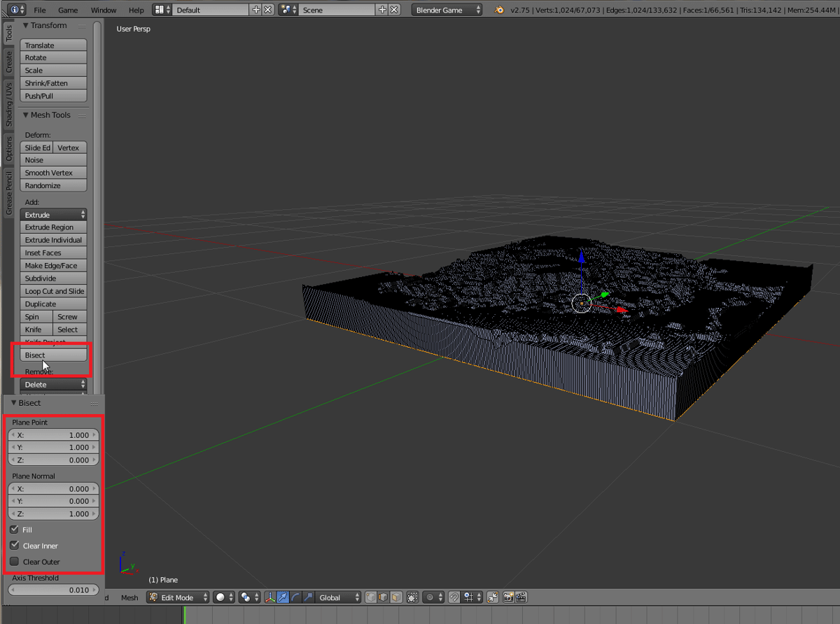Switch to the Create tab
The width and height of the screenshot is (840, 624).
click(9, 62)
